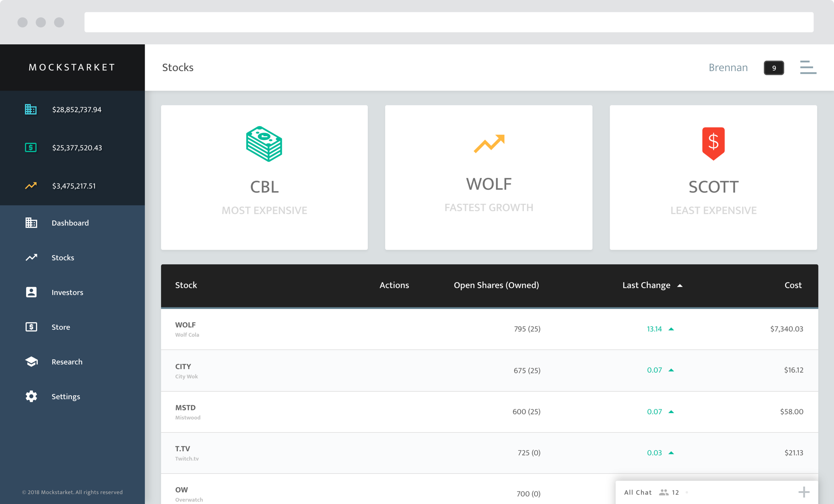
Task: Click the red price tag icon above SCOTT
Action: pyautogui.click(x=713, y=143)
